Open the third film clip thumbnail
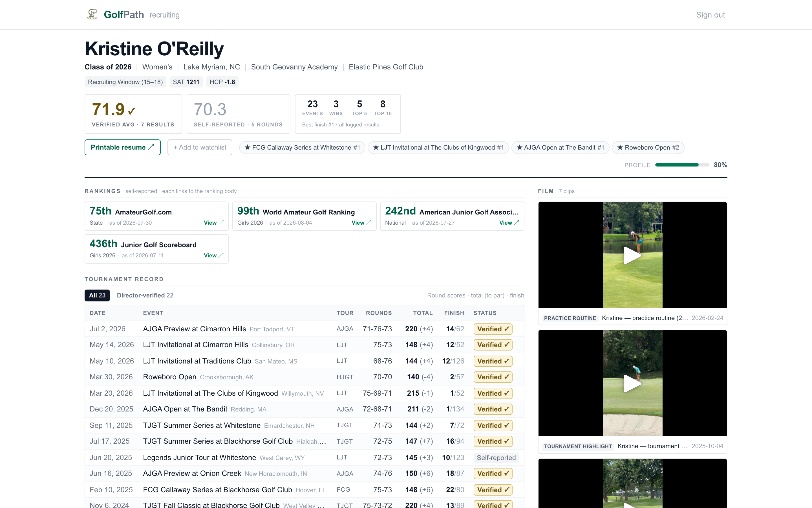The image size is (812, 508). (632, 483)
